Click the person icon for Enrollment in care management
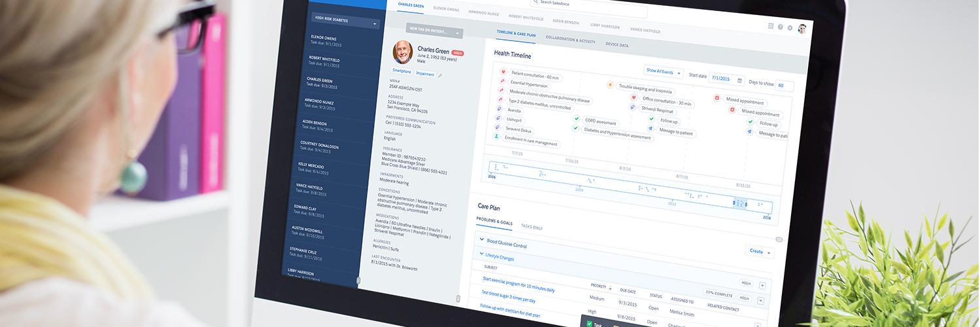The image size is (980, 327). pyautogui.click(x=497, y=137)
